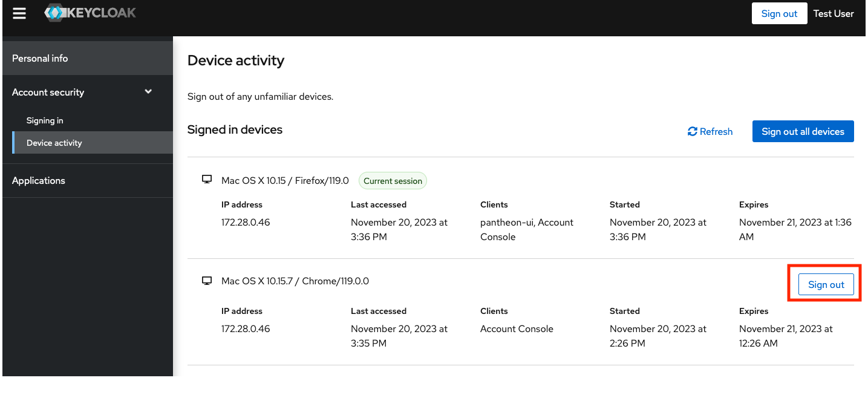Viewport: 868px width, 418px height.
Task: Select Device activity in the sidebar
Action: 54,143
